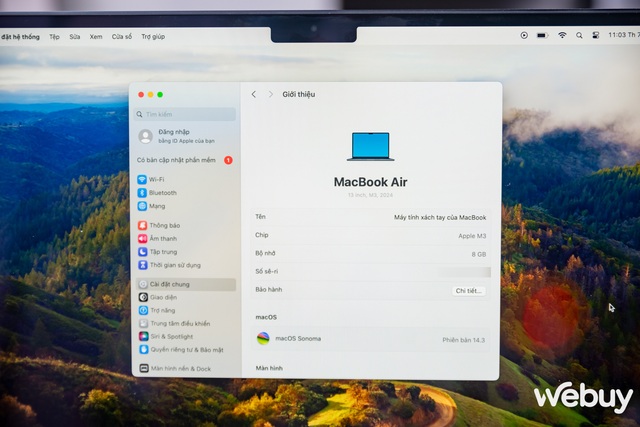The height and width of the screenshot is (427, 640).
Task: Open the Sửa menu
Action: click(75, 37)
